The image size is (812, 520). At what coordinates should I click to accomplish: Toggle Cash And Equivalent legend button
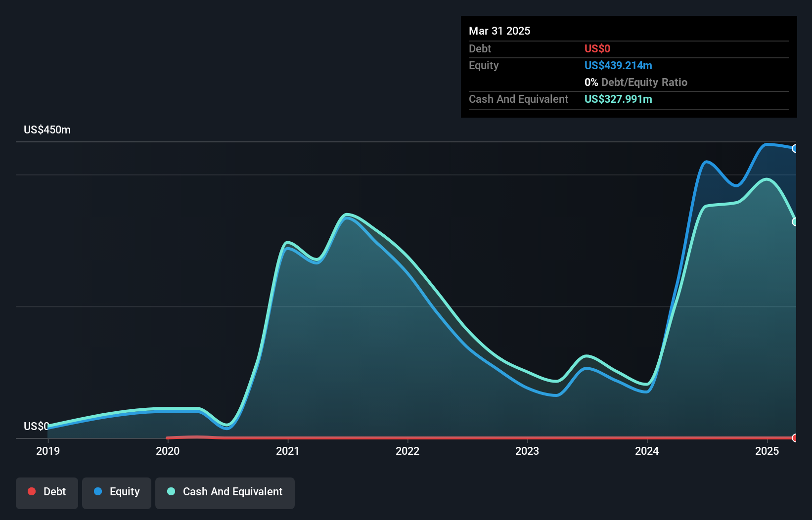coord(225,493)
